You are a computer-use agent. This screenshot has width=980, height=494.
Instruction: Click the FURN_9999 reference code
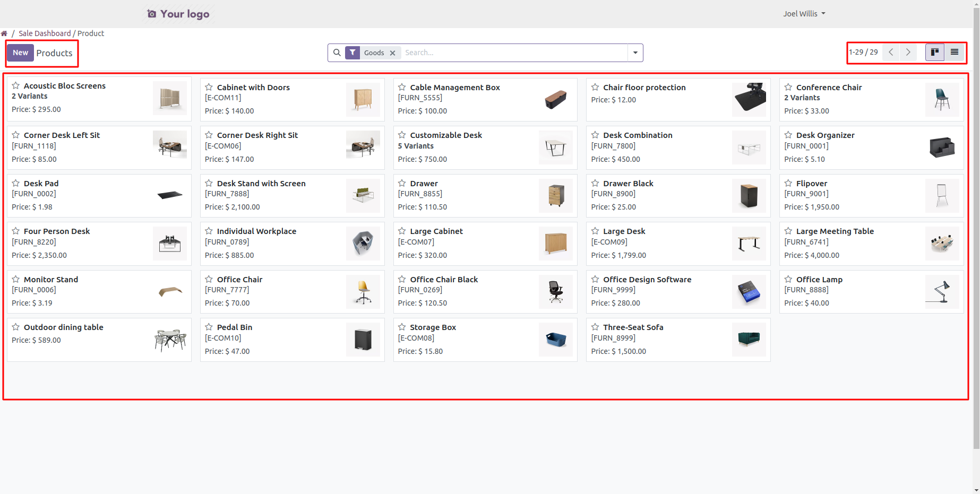[613, 290]
